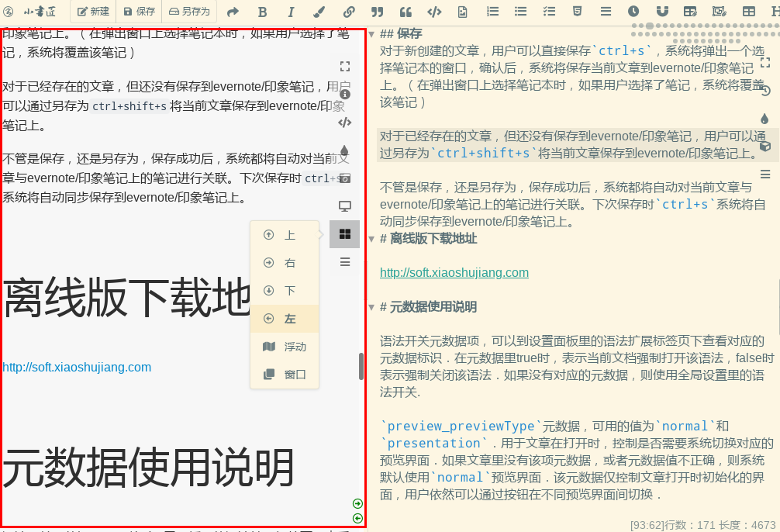Insert task checklist

(549, 11)
